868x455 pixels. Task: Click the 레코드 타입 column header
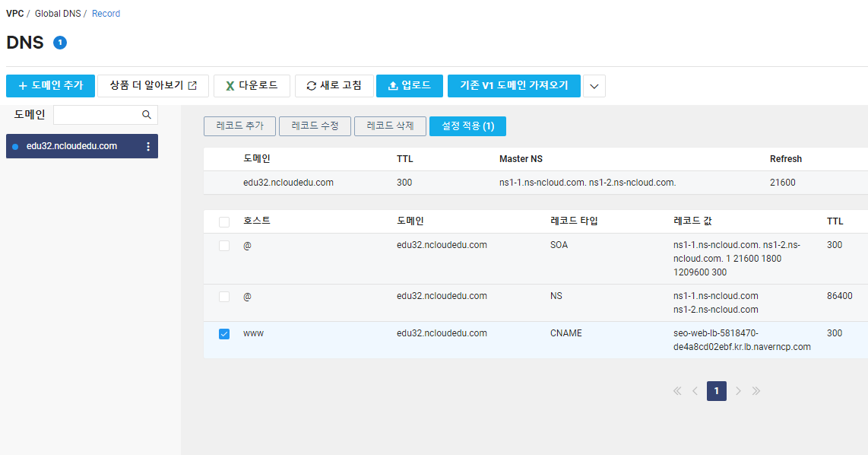(574, 221)
